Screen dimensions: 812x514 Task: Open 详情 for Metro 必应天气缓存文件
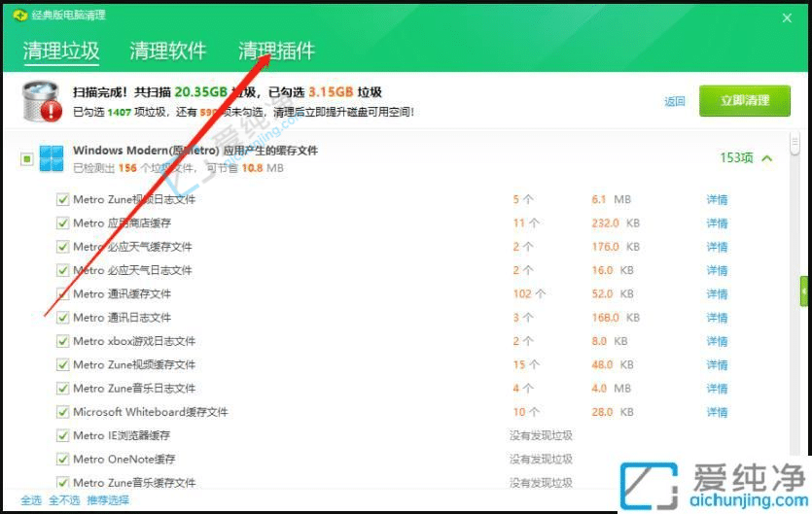coord(718,247)
